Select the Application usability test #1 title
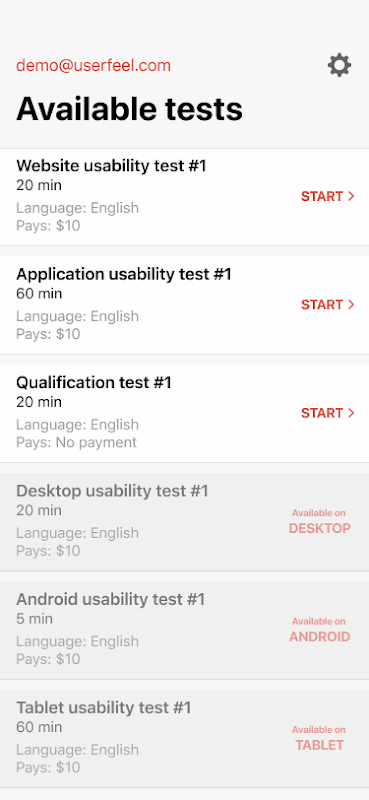Screen dimensions: 369x800 (124, 274)
